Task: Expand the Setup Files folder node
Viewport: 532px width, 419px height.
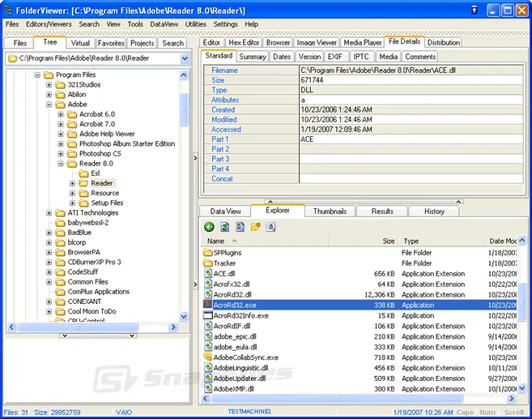Action: 72,203
